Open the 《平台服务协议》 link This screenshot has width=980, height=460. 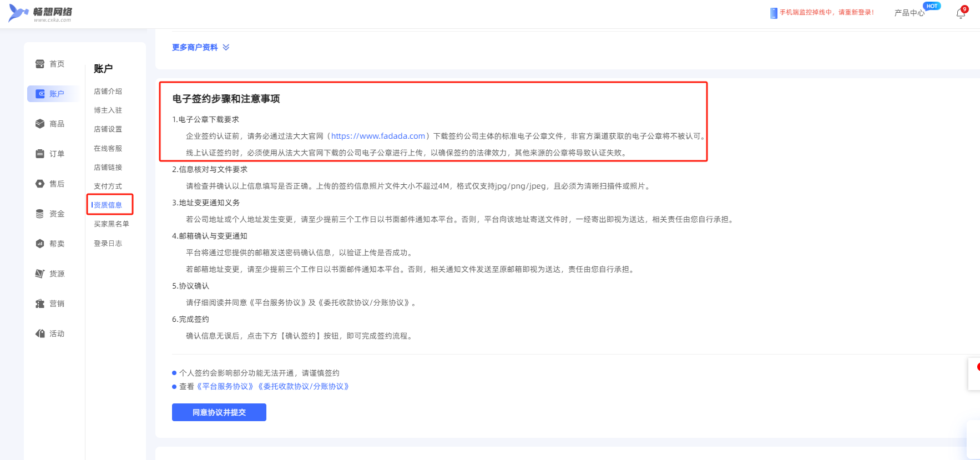point(225,386)
